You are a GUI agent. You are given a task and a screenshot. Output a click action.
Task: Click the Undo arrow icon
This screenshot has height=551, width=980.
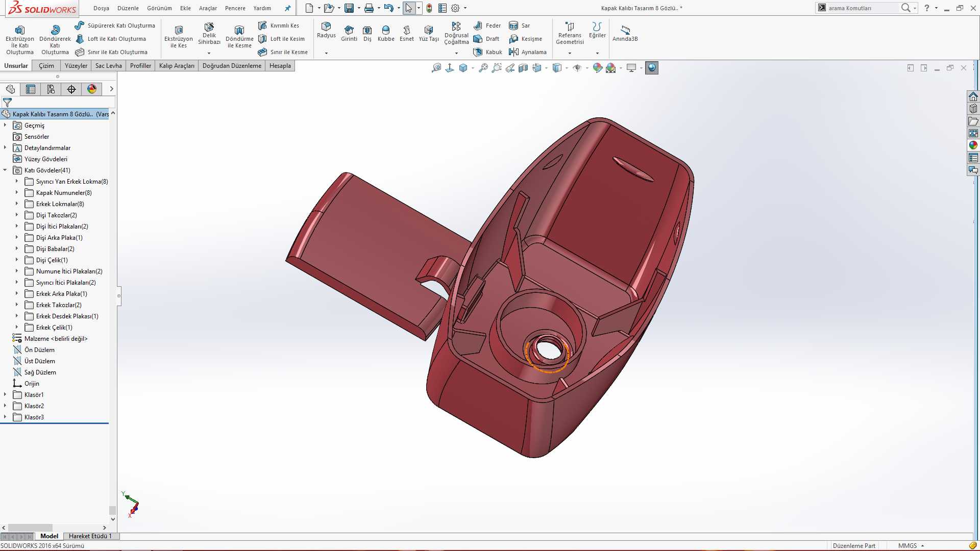389,8
